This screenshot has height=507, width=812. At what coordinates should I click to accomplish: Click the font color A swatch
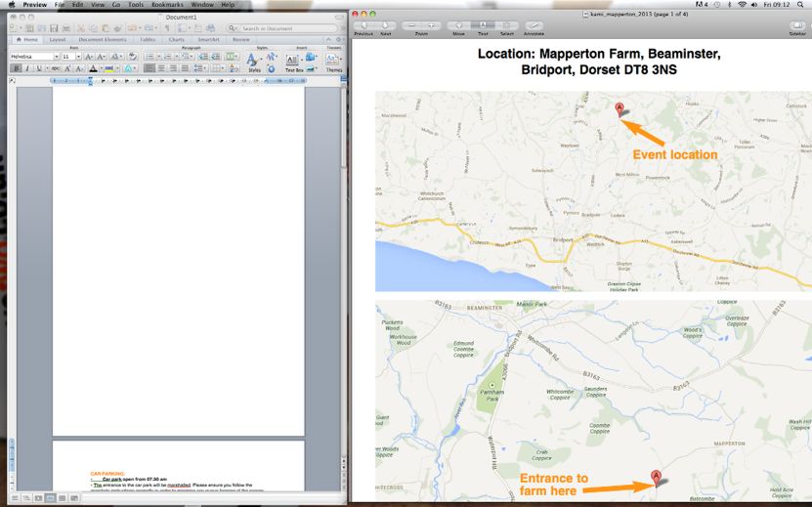[x=93, y=68]
